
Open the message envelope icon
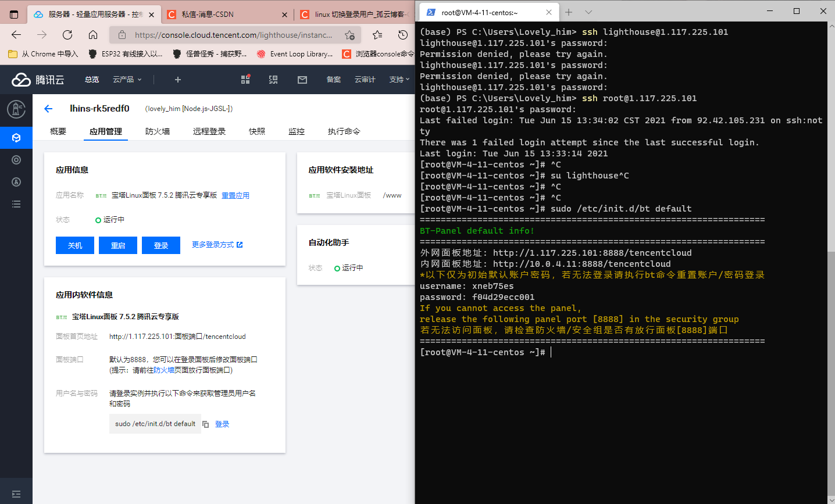pos(302,80)
